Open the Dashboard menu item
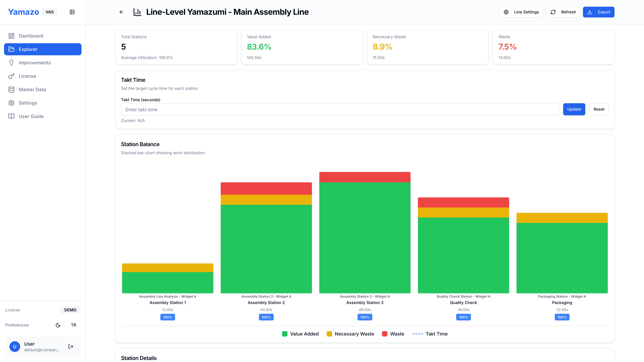 pyautogui.click(x=31, y=36)
